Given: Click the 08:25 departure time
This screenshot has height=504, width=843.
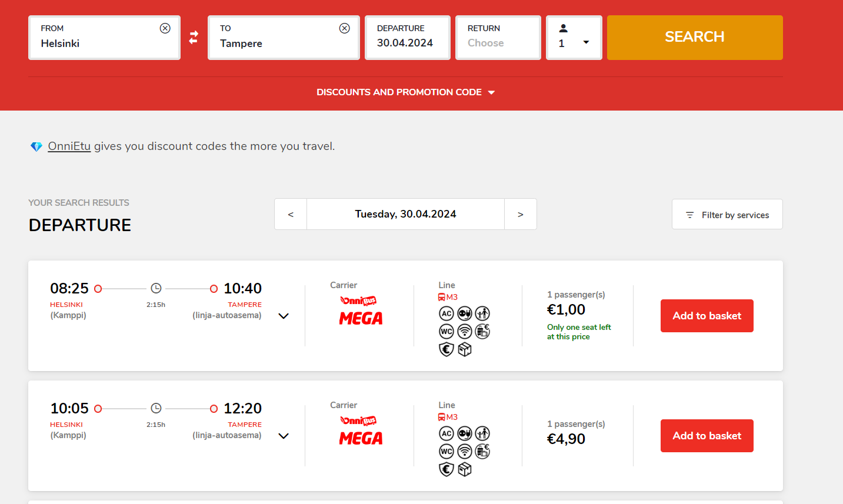Looking at the screenshot, I should tap(69, 288).
